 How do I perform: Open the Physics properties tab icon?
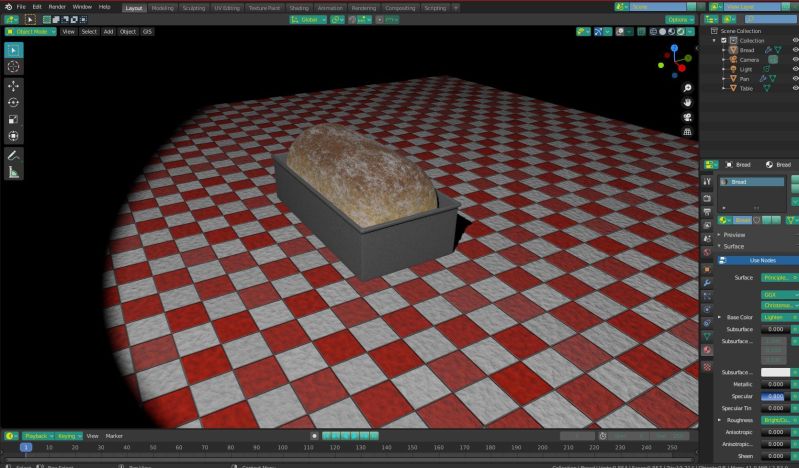point(707,309)
